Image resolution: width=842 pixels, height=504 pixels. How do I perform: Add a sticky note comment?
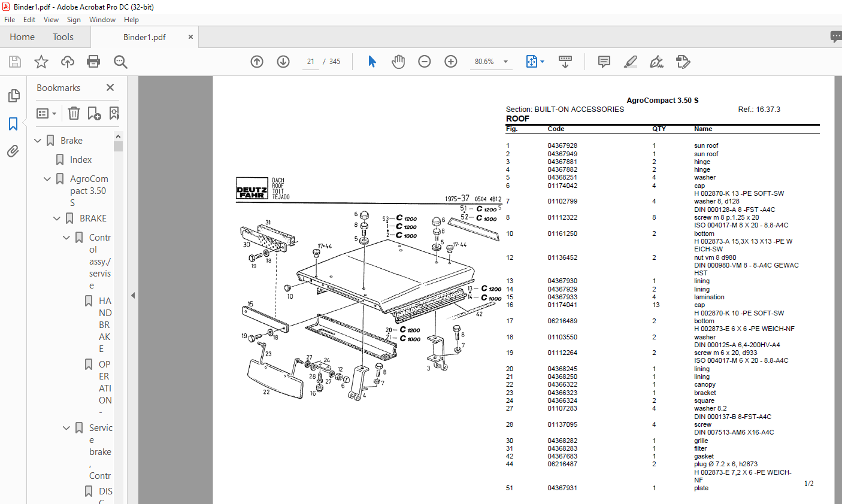click(604, 62)
